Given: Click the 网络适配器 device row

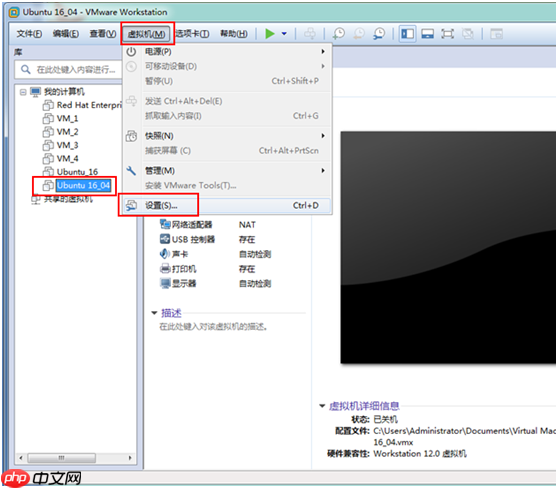Looking at the screenshot, I should tap(215, 225).
